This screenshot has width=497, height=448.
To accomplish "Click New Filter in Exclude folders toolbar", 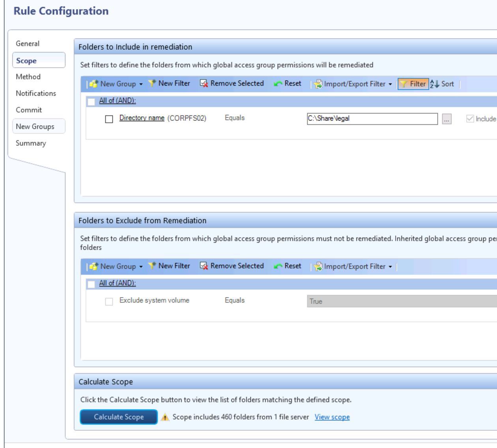I will [x=169, y=266].
